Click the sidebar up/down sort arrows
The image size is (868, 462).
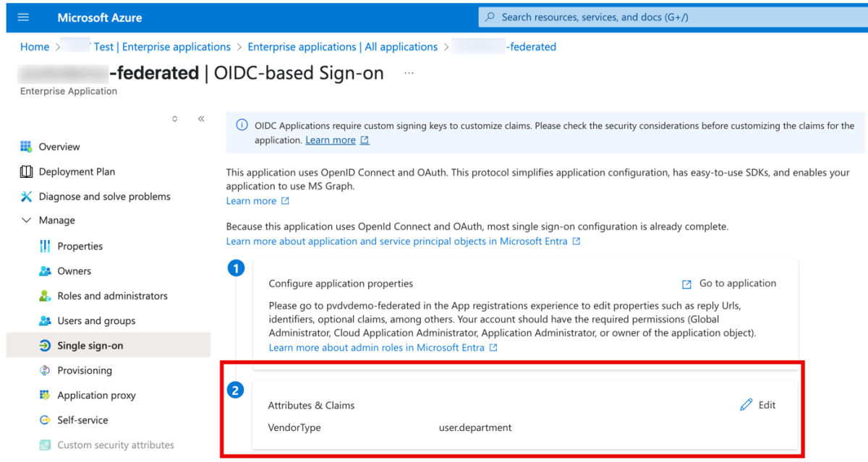click(175, 119)
